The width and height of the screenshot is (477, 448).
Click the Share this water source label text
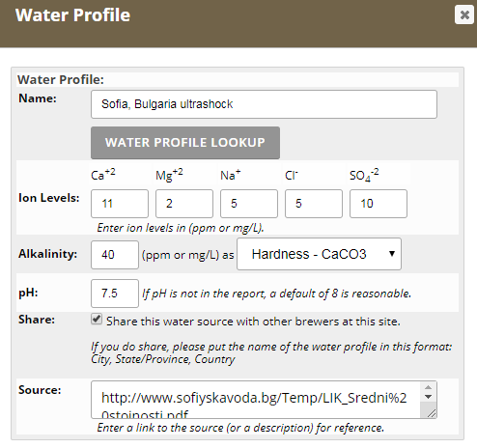[x=253, y=322]
